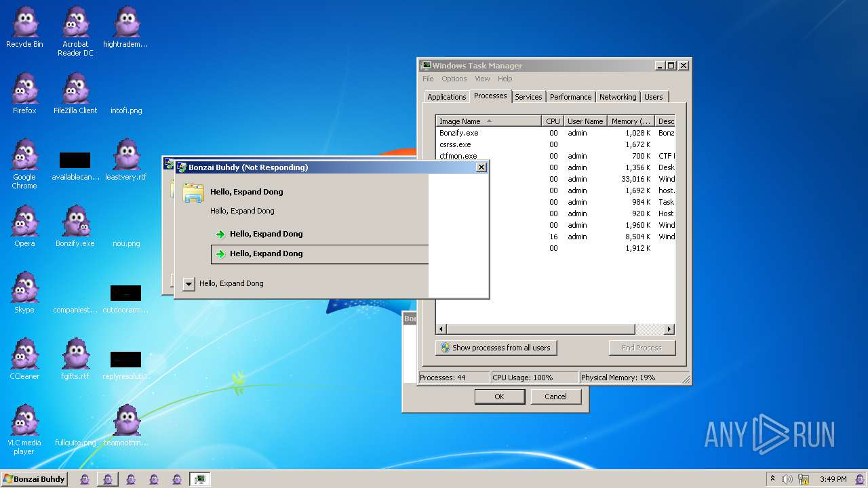Open Task Manager File menu
The height and width of the screenshot is (488, 868).
(428, 79)
